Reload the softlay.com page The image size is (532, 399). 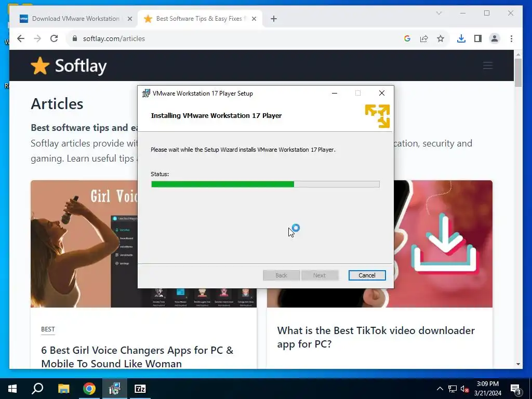(54, 38)
